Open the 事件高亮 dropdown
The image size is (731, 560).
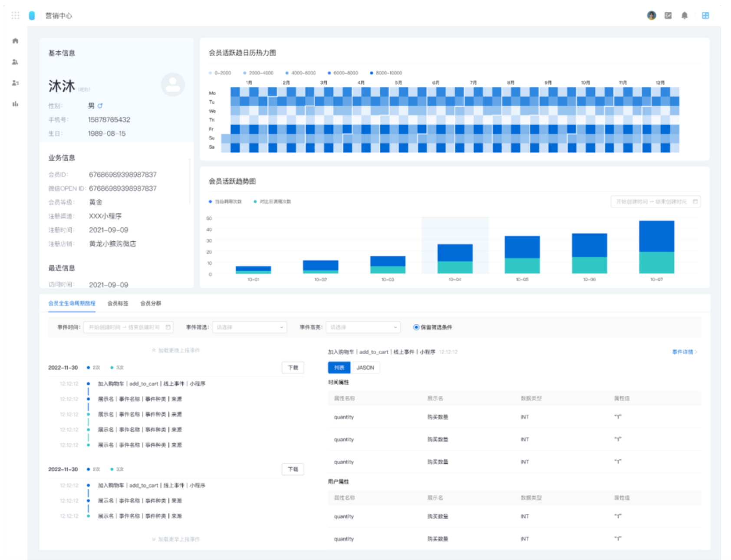coord(363,327)
